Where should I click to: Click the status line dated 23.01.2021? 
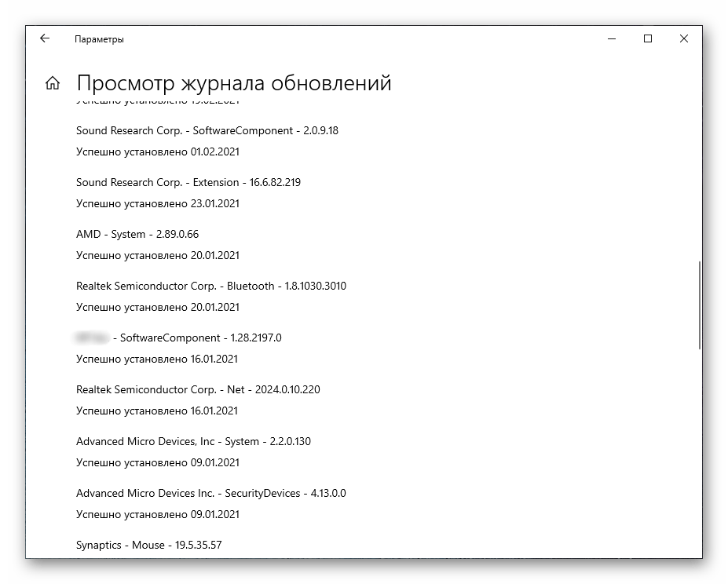click(157, 203)
